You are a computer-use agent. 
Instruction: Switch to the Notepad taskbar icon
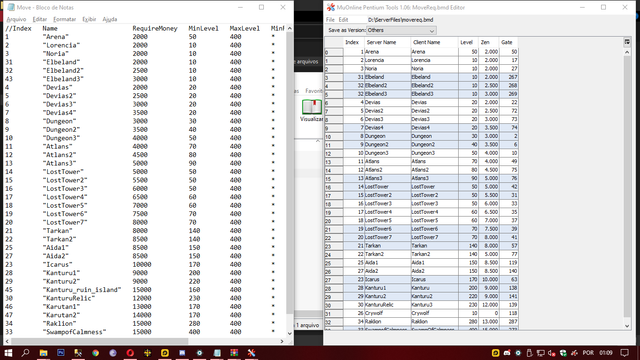tap(217, 353)
